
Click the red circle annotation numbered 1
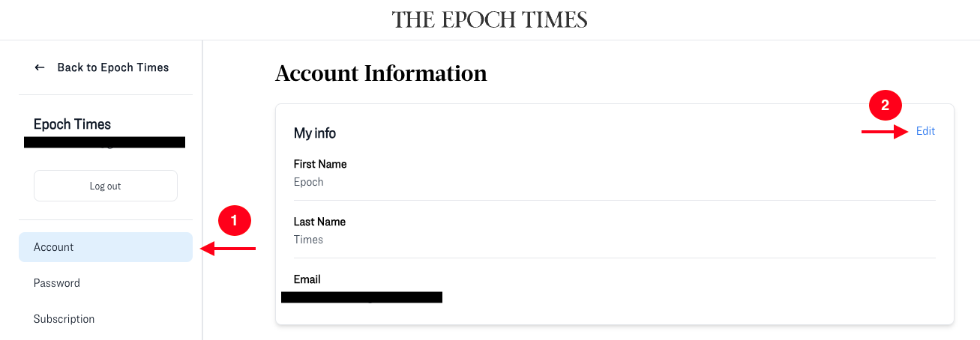click(x=233, y=220)
